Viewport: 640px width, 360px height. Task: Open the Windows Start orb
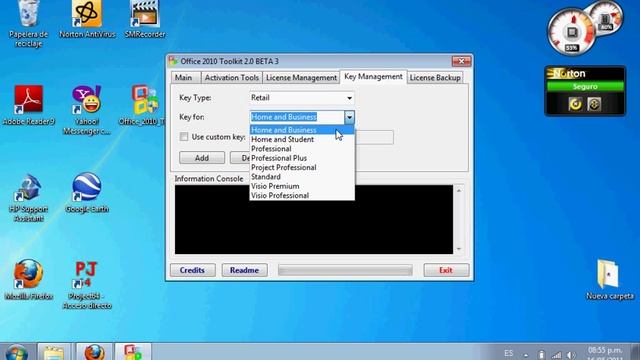click(x=16, y=352)
